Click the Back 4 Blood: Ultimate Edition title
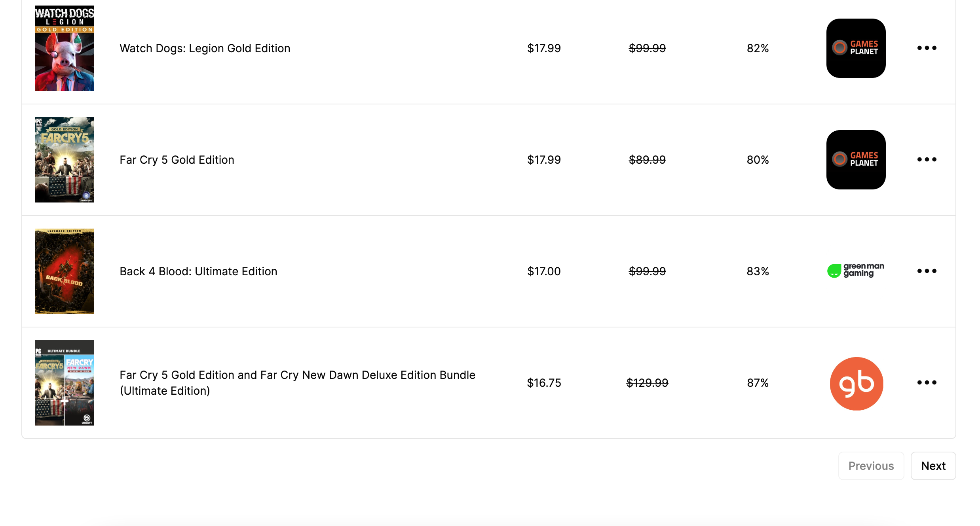Viewport: 980px width, 526px height. tap(198, 271)
